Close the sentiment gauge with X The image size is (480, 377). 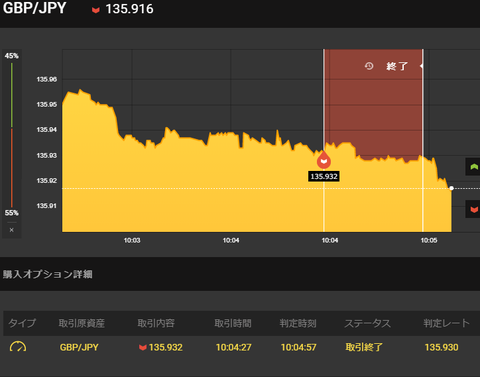pos(12,230)
